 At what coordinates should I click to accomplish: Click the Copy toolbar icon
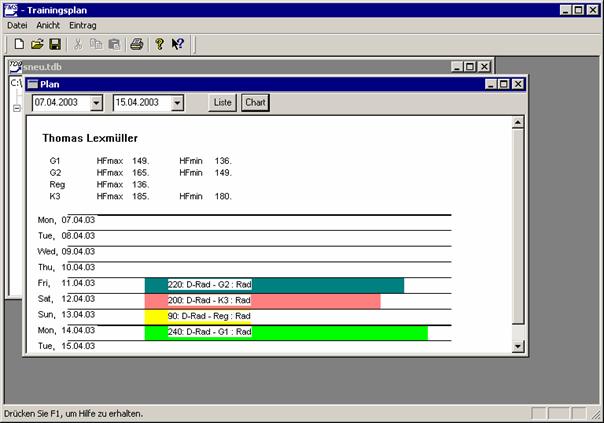(96, 44)
